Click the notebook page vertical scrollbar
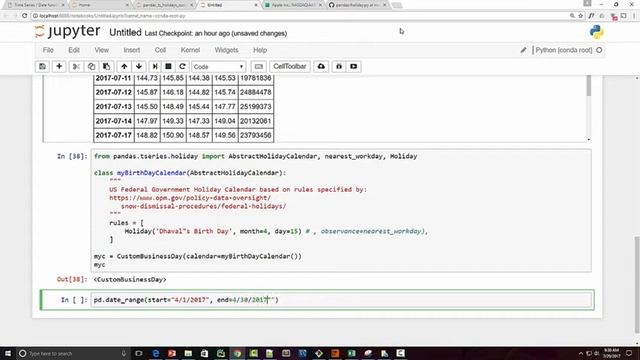Viewport: 640px width, 360px height. (x=637, y=284)
